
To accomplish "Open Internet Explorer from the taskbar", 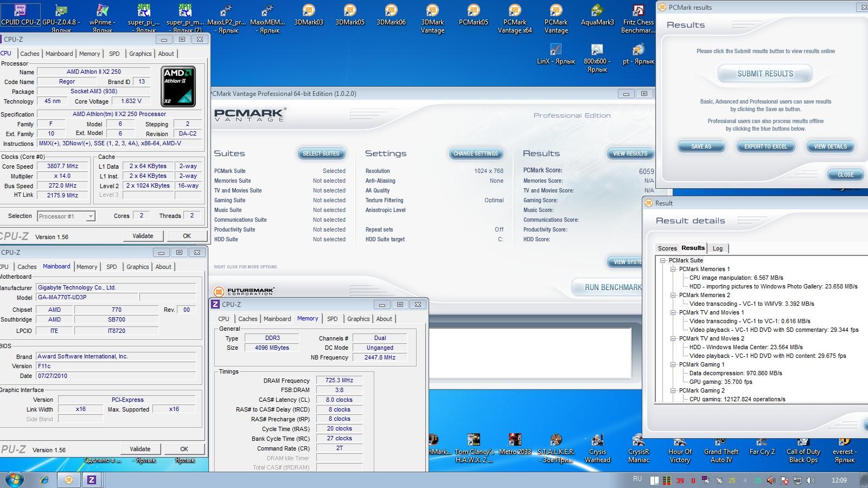I will (x=45, y=480).
